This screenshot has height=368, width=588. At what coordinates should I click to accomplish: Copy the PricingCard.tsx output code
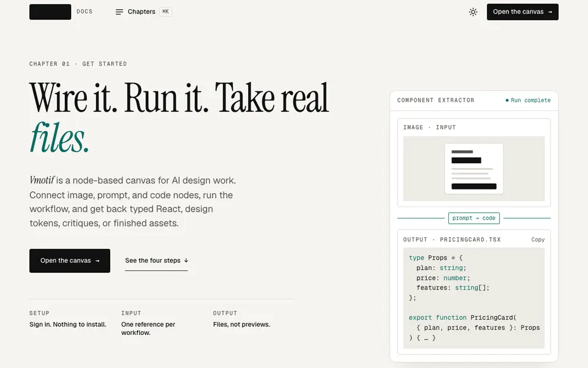tap(538, 240)
